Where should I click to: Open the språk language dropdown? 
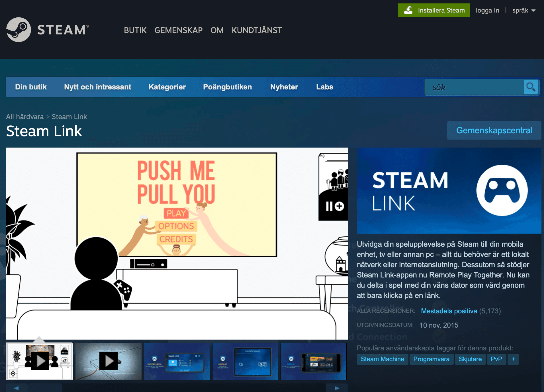click(524, 11)
